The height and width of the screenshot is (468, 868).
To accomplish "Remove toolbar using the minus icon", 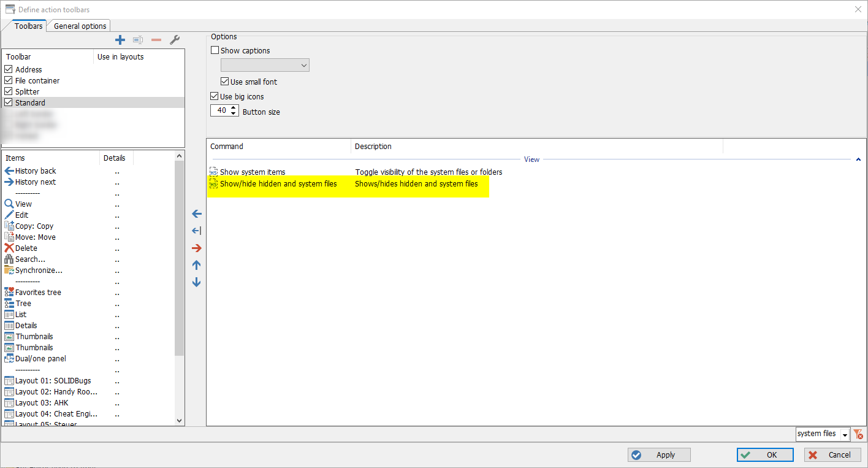I will coord(156,40).
